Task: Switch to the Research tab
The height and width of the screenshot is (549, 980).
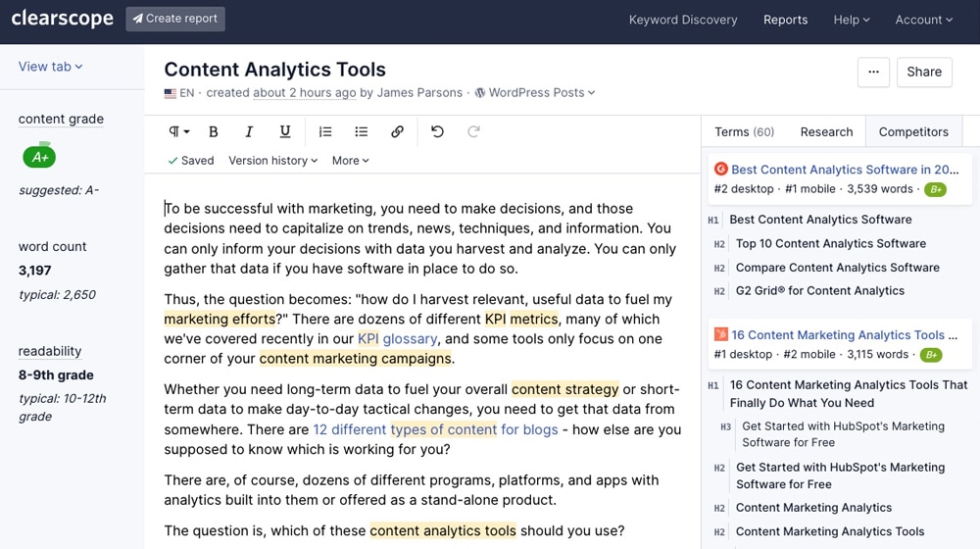Action: pos(826,131)
